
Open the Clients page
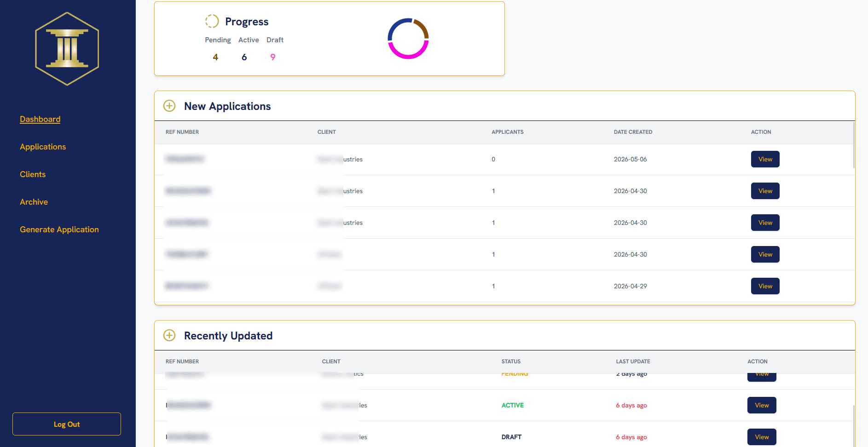click(33, 174)
